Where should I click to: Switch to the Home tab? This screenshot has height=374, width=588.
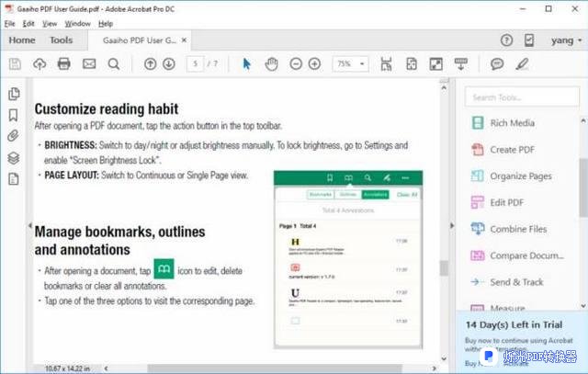pos(22,40)
